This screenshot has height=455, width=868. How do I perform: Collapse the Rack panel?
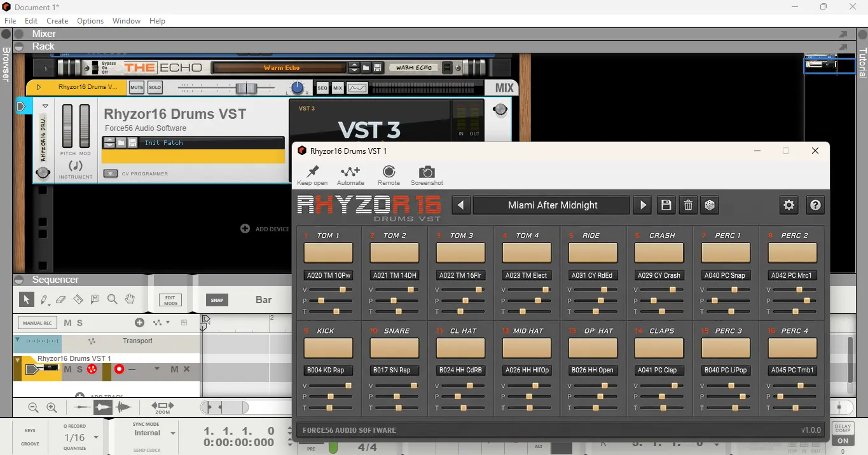point(19,46)
